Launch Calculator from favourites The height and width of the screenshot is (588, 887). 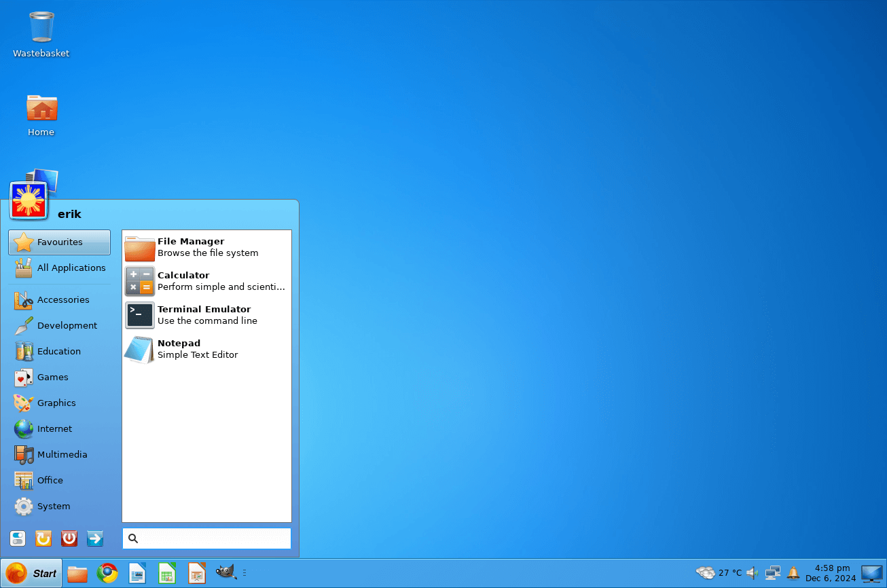(x=206, y=282)
